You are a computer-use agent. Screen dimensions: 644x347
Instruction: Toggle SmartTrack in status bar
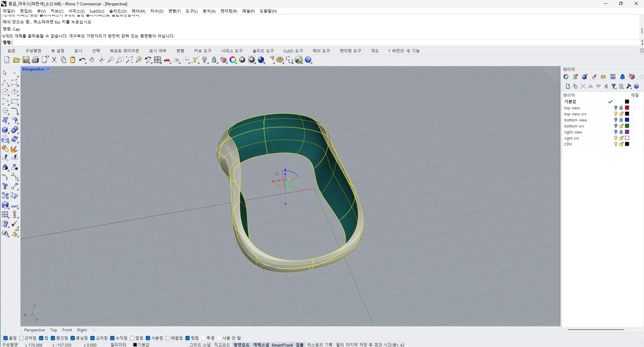[x=282, y=345]
